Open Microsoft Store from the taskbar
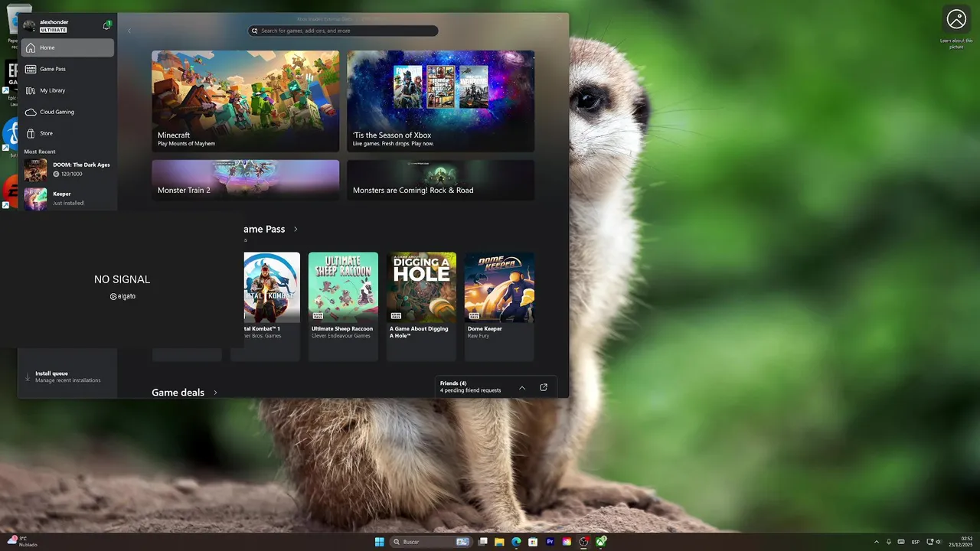 [x=533, y=542]
